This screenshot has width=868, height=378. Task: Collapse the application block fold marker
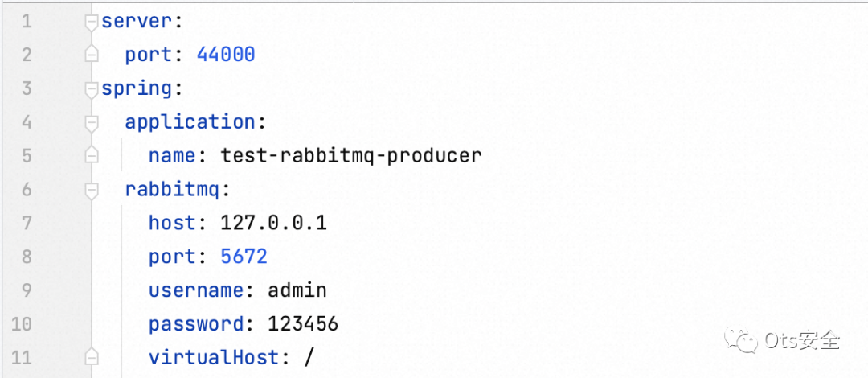pos(92,123)
